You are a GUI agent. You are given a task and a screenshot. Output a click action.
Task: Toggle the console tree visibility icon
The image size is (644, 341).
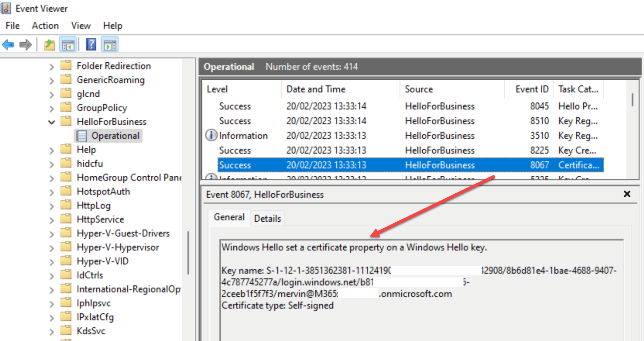(x=68, y=44)
